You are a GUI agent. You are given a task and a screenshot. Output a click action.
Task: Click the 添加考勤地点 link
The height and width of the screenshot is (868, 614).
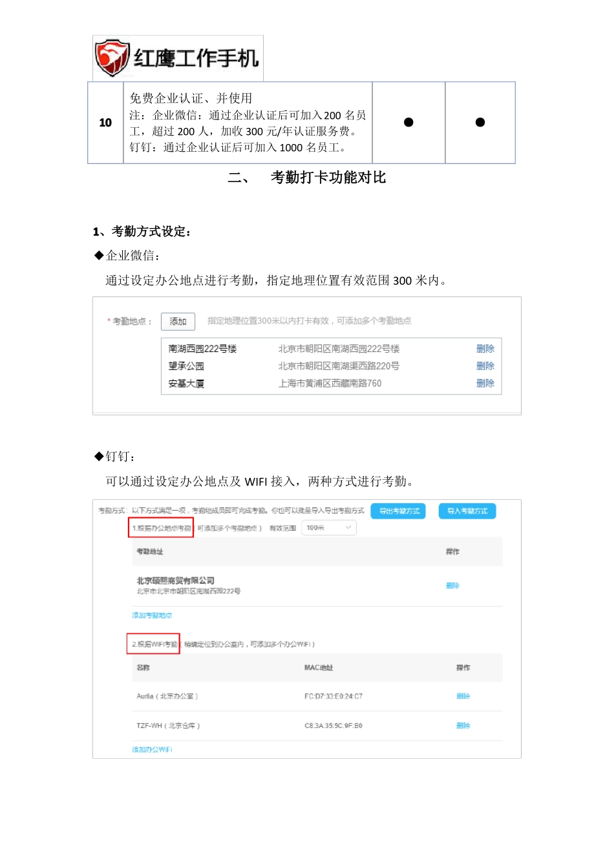click(152, 615)
